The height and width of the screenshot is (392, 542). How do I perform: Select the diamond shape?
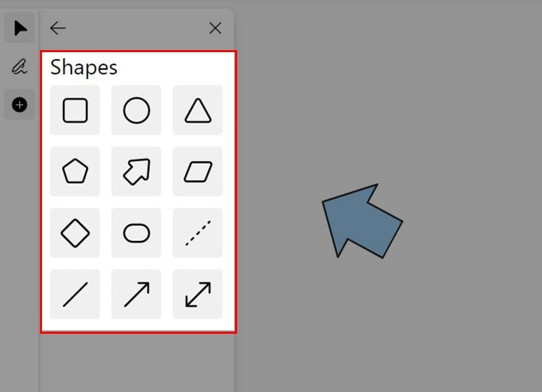[x=75, y=233]
